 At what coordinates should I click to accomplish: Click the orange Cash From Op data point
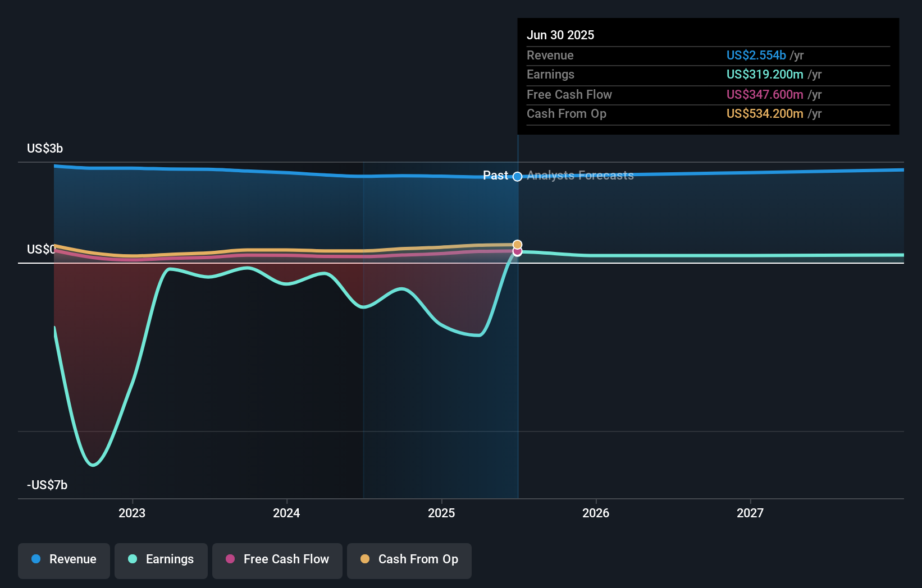(518, 245)
